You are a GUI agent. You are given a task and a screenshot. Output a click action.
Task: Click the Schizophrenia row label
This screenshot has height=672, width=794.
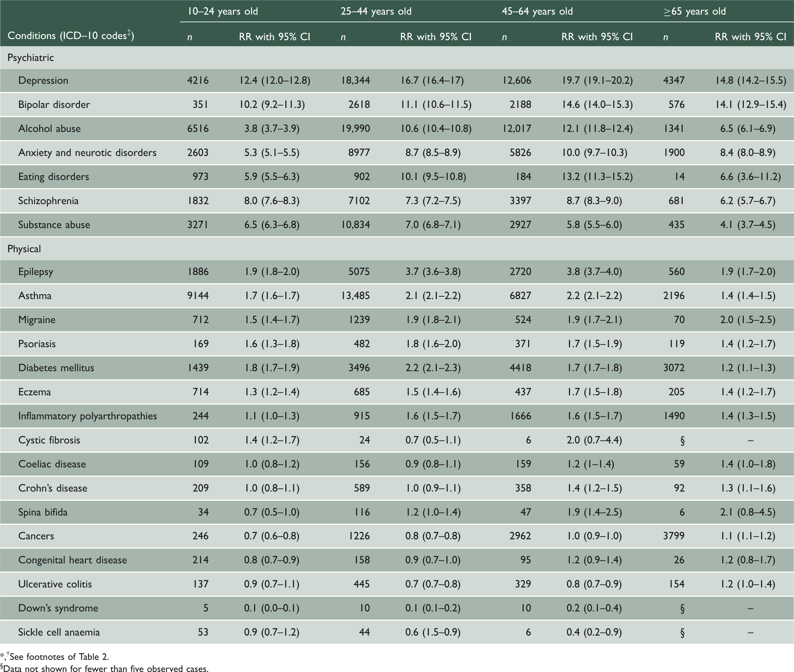tap(48, 201)
